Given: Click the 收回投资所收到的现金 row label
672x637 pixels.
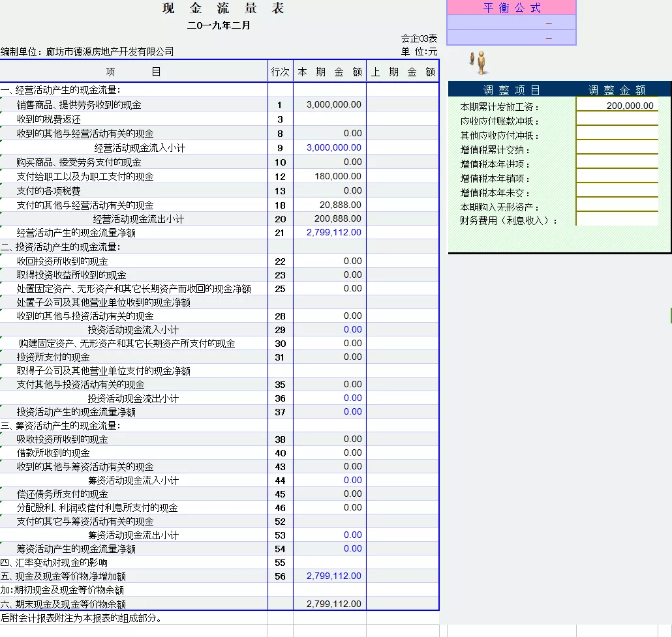Looking at the screenshot, I should pyautogui.click(x=62, y=261).
